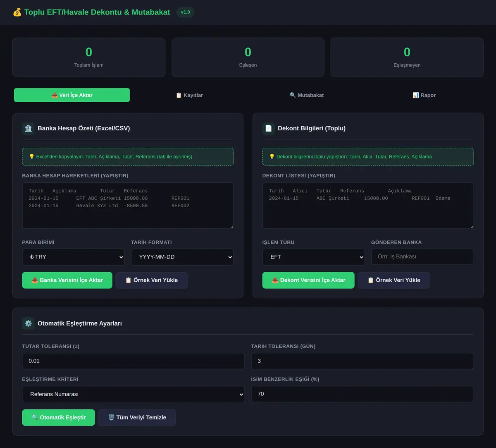
Task: Click the Tarih Toleransı input field
Action: 362,361
